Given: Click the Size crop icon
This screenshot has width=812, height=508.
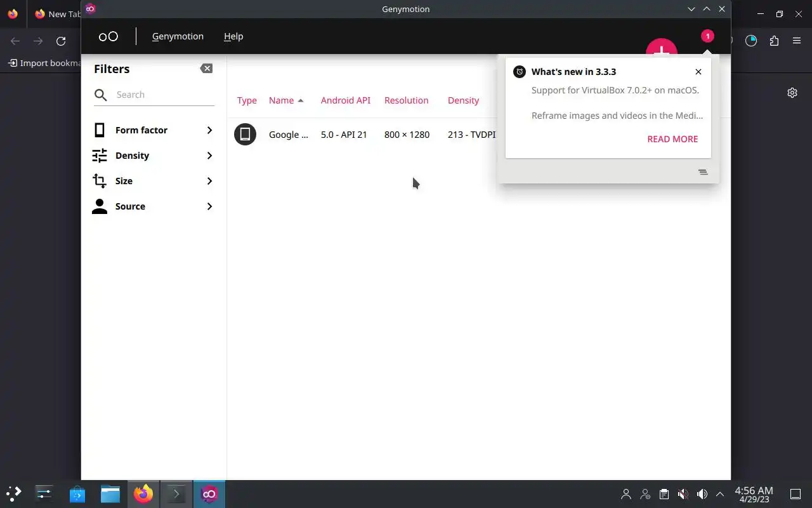Looking at the screenshot, I should point(100,181).
